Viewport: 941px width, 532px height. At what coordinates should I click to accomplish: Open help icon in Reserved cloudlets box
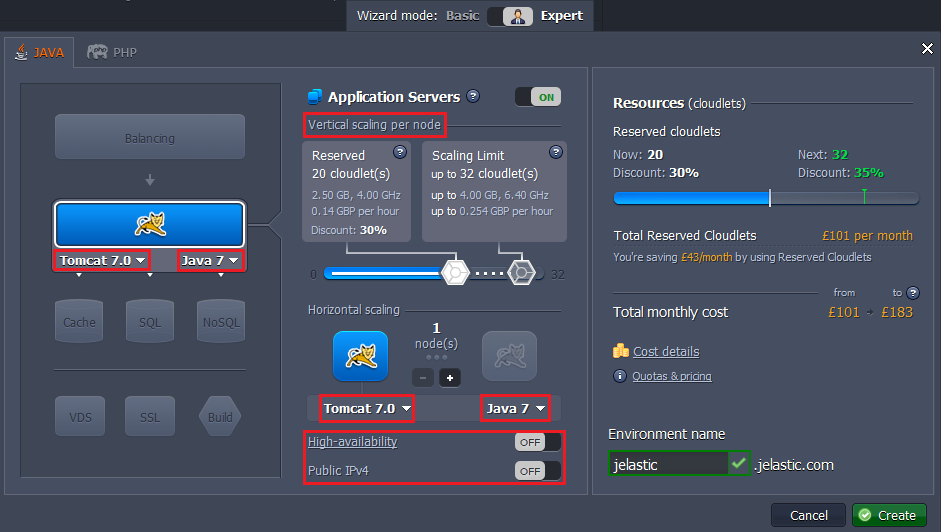click(400, 152)
